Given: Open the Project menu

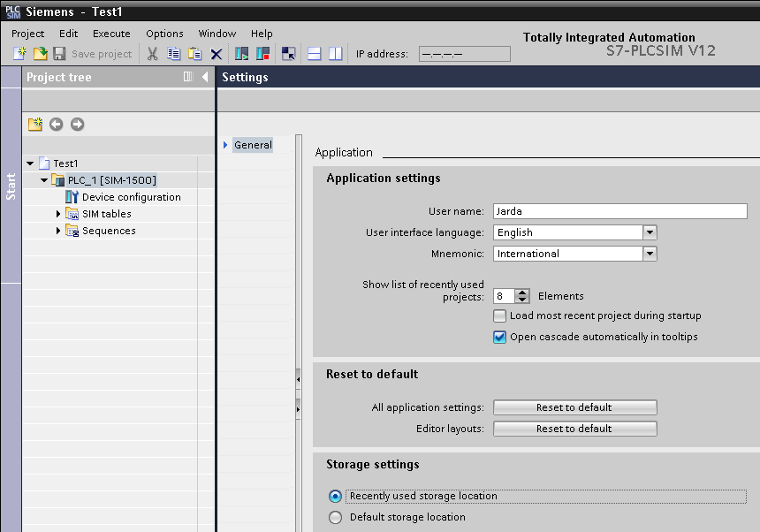Looking at the screenshot, I should [27, 34].
